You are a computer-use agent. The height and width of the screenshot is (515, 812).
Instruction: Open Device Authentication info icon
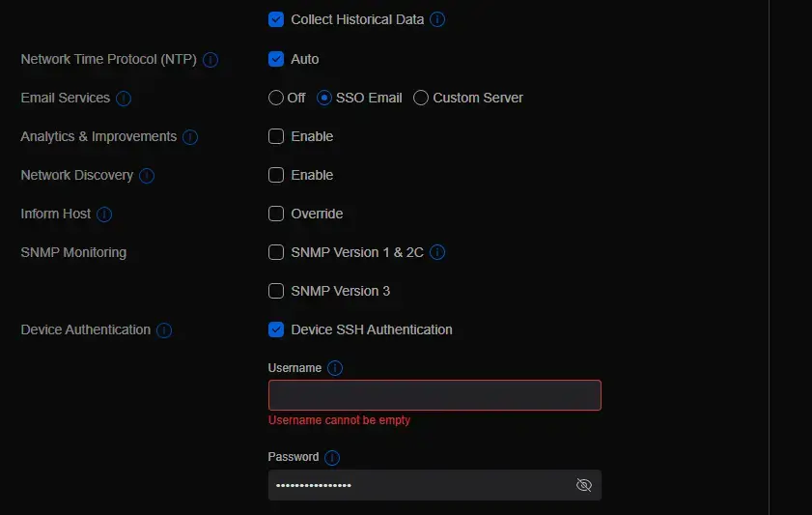tap(164, 330)
